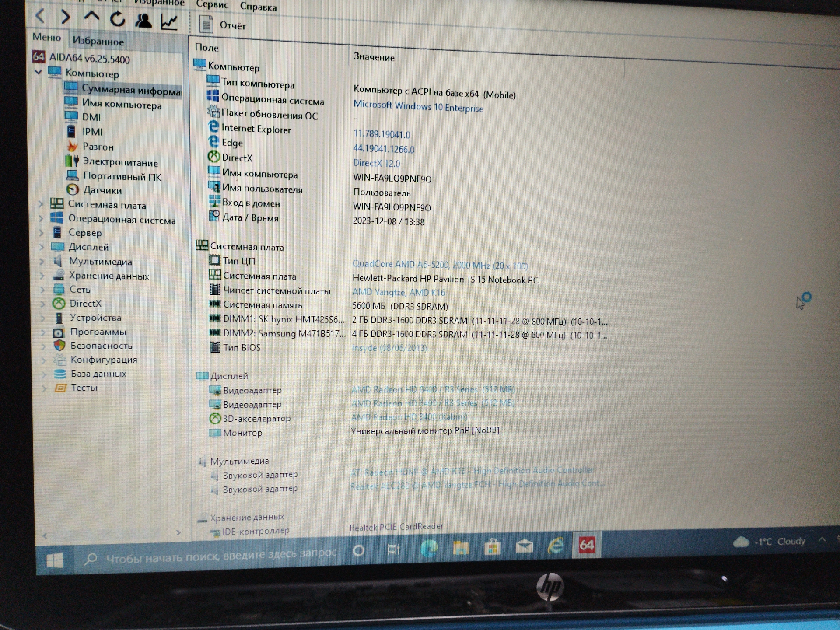Click the user profile toolbar icon
The image size is (840, 630).
tap(143, 21)
